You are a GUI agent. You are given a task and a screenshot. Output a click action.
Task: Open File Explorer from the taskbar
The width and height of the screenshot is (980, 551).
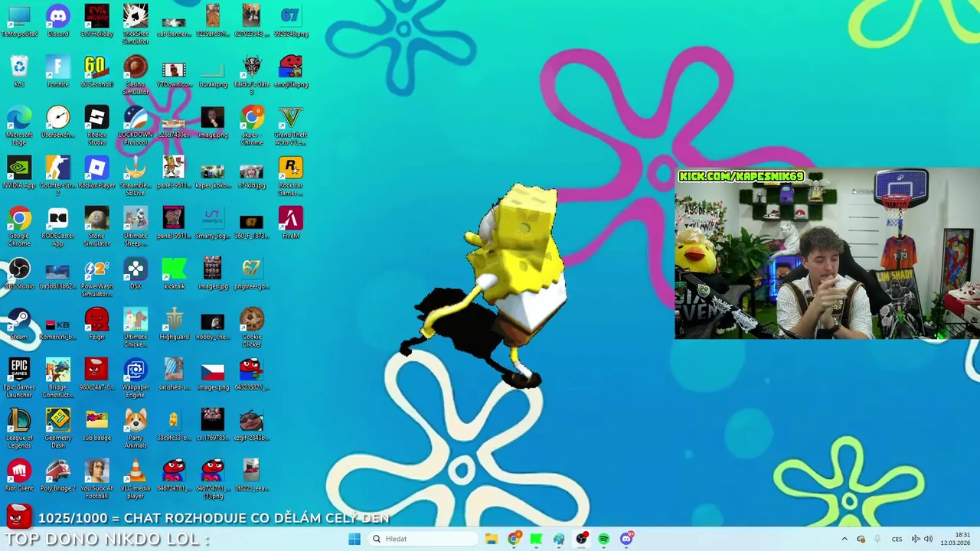(492, 539)
